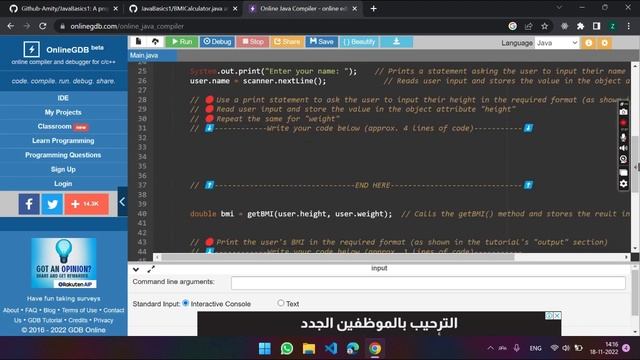Open the IDE sidebar item
The height and width of the screenshot is (360, 640).
63,98
